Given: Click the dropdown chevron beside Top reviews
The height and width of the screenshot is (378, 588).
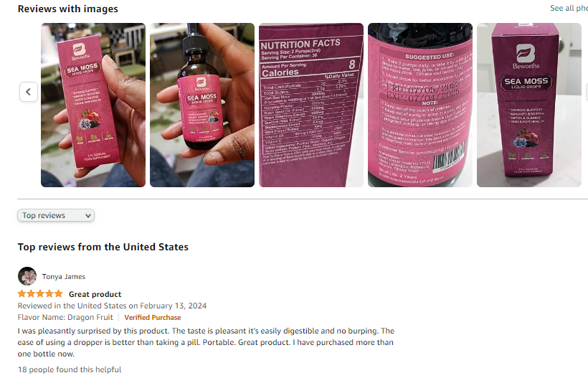Looking at the screenshot, I should point(88,216).
